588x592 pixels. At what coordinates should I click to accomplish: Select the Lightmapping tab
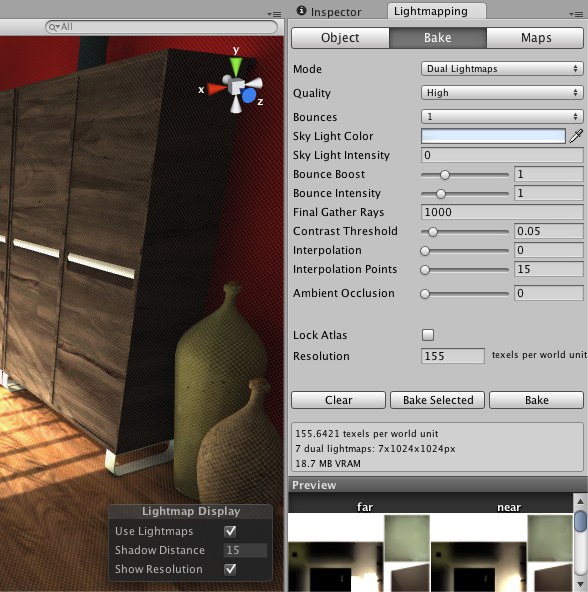click(437, 11)
